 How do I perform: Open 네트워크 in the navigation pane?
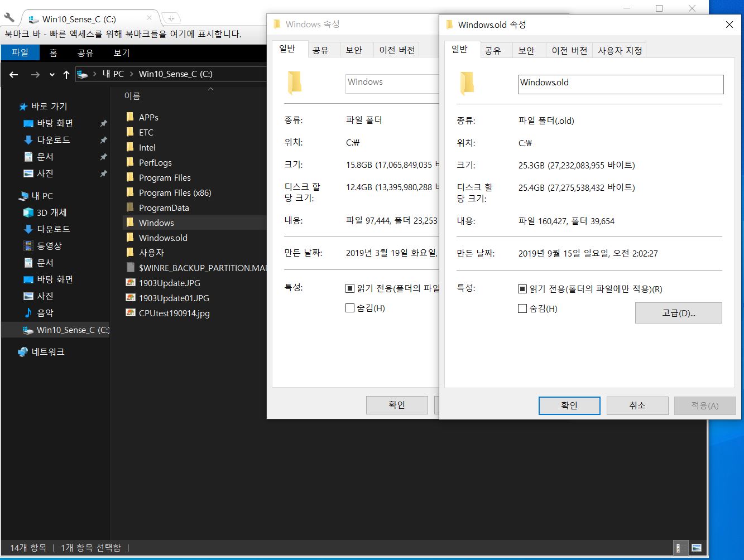tap(42, 352)
